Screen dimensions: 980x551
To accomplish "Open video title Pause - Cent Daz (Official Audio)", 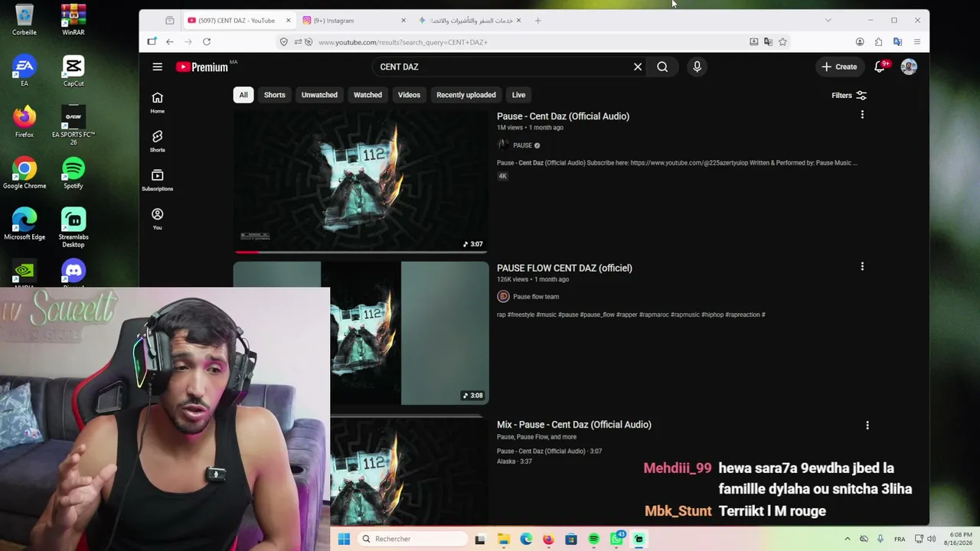I will pos(563,116).
